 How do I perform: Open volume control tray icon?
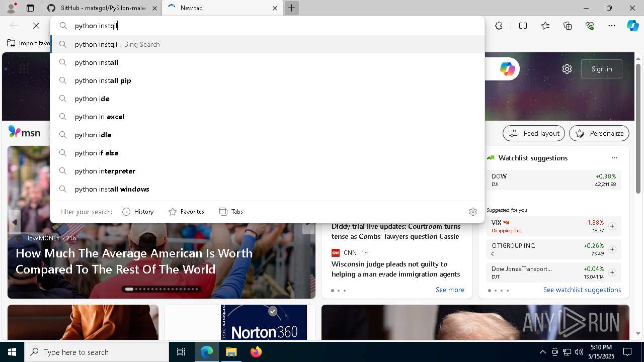[x=579, y=352]
